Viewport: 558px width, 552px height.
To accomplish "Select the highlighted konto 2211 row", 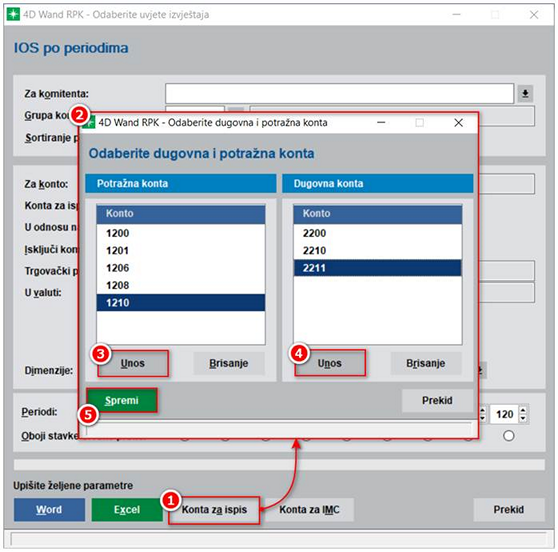I will click(x=378, y=268).
